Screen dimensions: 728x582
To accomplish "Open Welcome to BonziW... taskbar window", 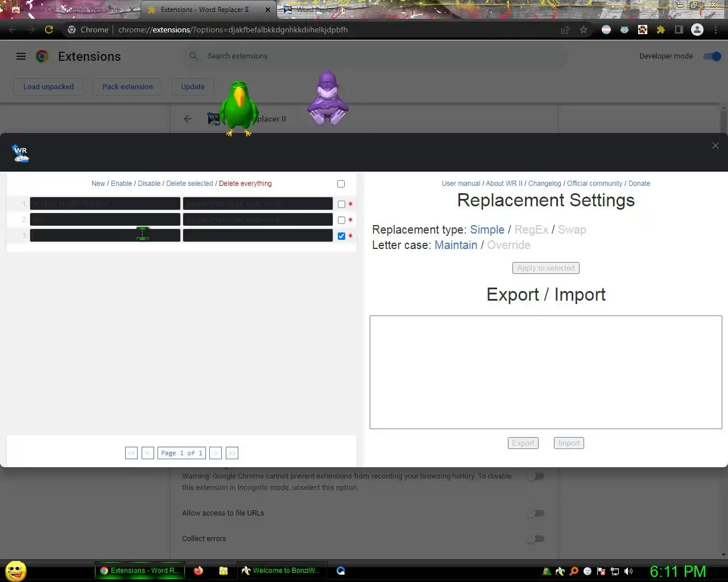I will tap(281, 571).
